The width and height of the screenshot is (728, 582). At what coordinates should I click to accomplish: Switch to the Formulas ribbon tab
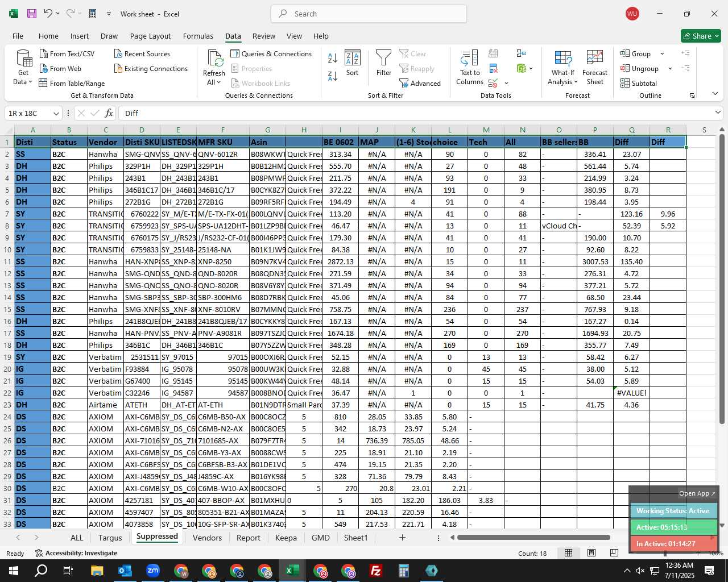[x=198, y=36]
